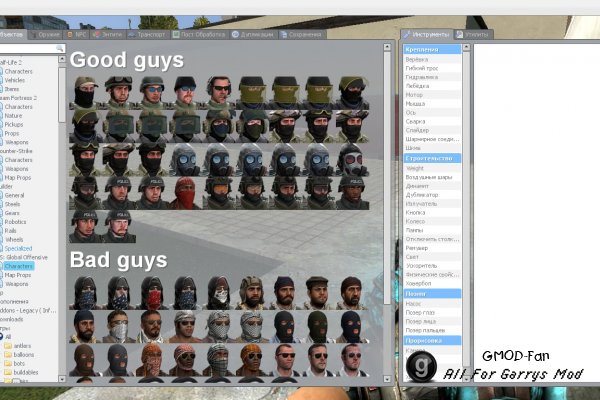600x400 pixels.
Task: Collapse the Позинг tool category
Action: (432, 294)
